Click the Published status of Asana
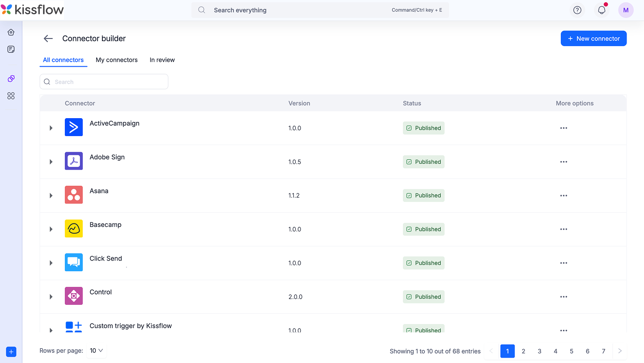 click(424, 196)
